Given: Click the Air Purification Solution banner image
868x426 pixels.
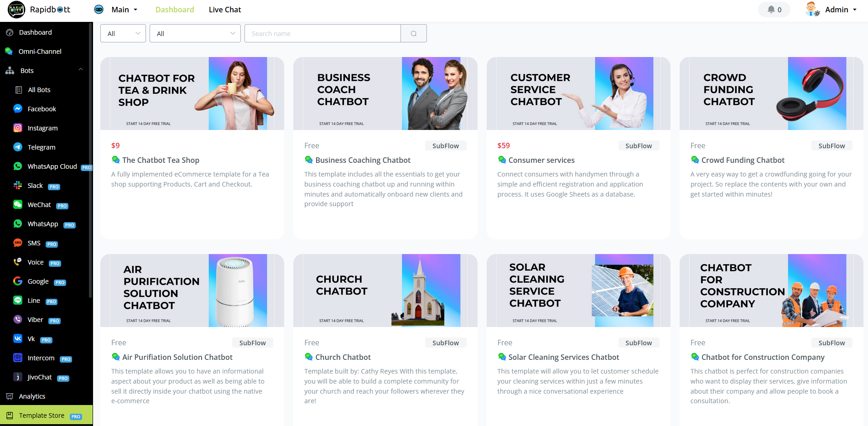Looking at the screenshot, I should tap(192, 291).
